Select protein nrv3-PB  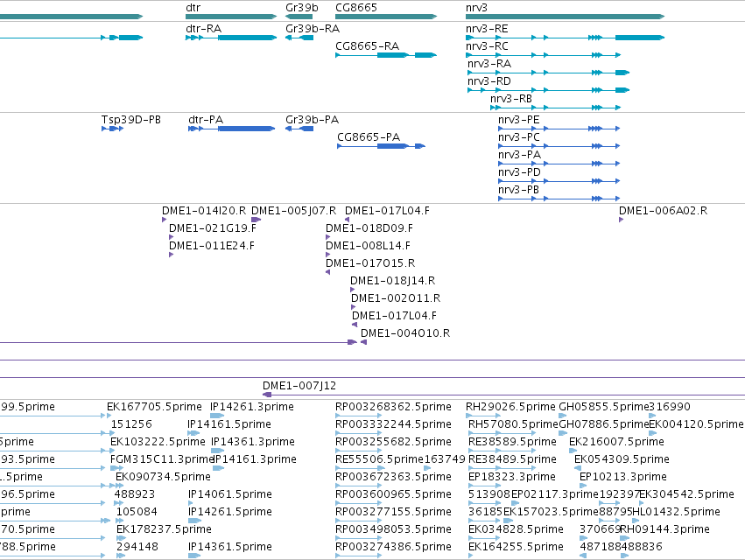tap(518, 190)
